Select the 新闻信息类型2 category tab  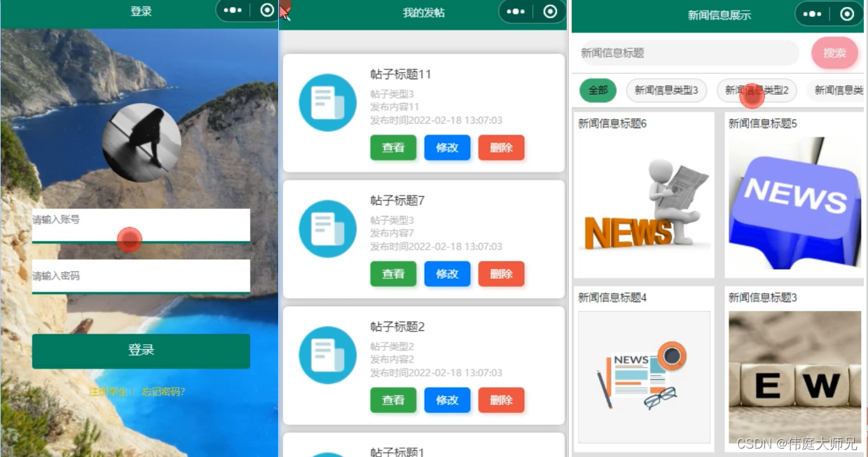click(x=757, y=90)
